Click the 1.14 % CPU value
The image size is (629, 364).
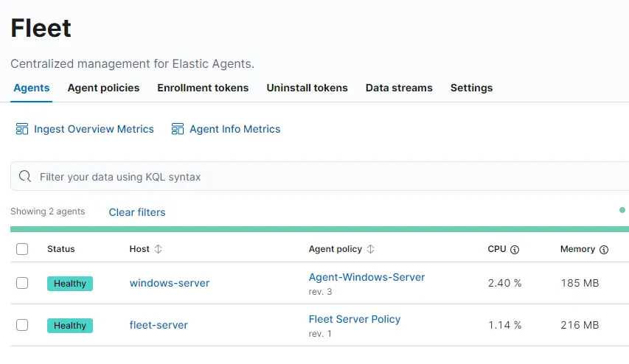point(504,325)
